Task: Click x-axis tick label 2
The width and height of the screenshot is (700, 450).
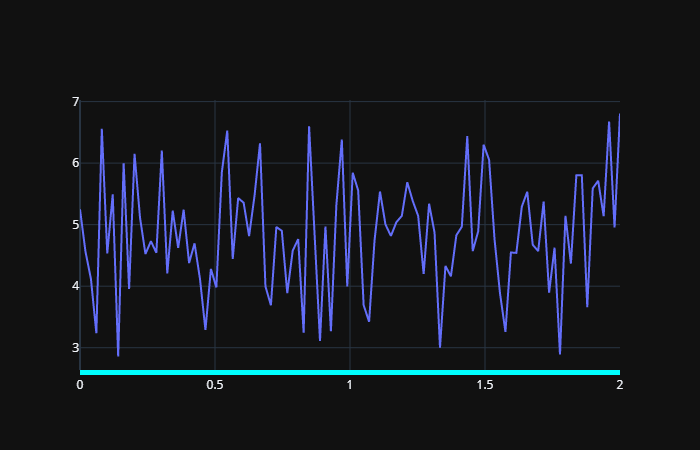Action: click(620, 385)
